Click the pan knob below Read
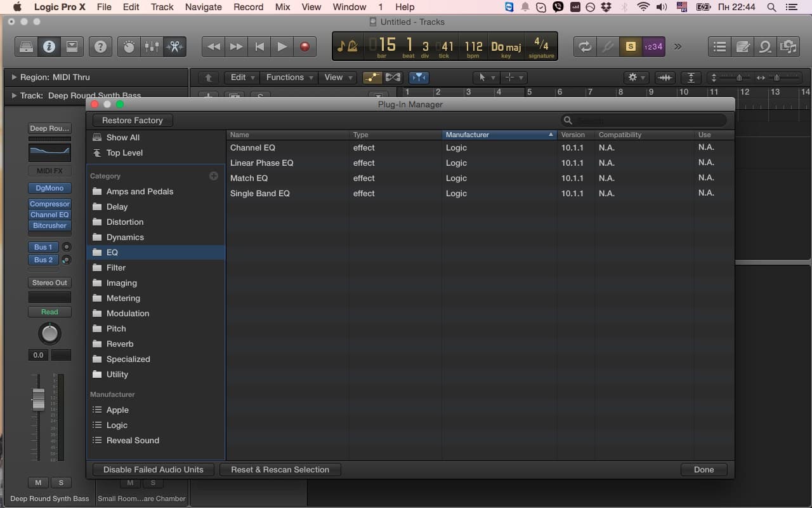 pos(49,333)
